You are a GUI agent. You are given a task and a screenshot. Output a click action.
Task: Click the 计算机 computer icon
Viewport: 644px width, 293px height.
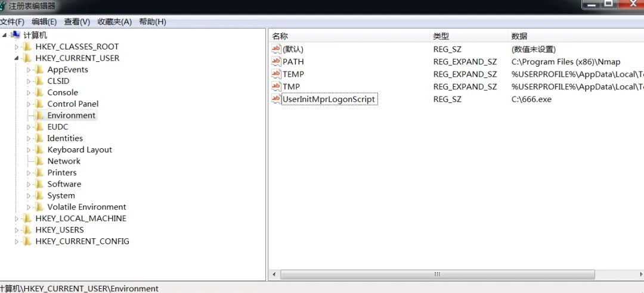coord(15,35)
